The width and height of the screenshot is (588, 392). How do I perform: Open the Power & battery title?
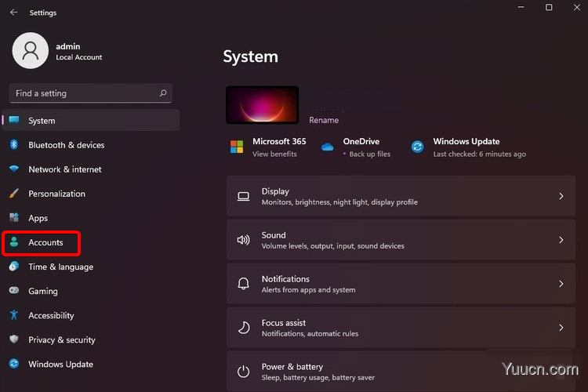pyautogui.click(x=292, y=367)
